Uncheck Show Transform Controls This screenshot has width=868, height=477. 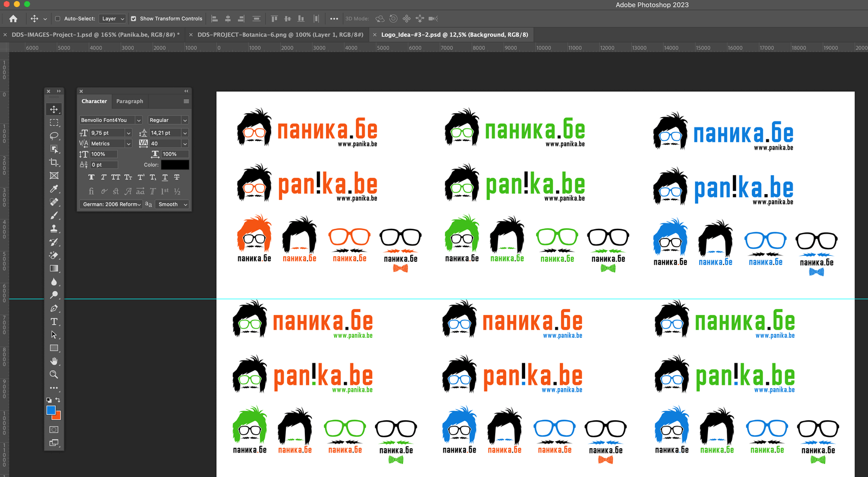tap(133, 18)
